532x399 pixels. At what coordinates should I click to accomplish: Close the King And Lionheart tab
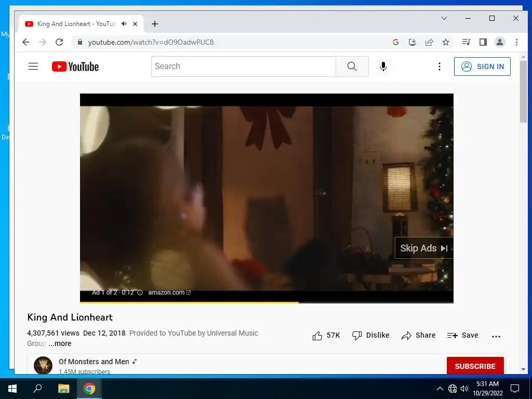[x=135, y=24]
